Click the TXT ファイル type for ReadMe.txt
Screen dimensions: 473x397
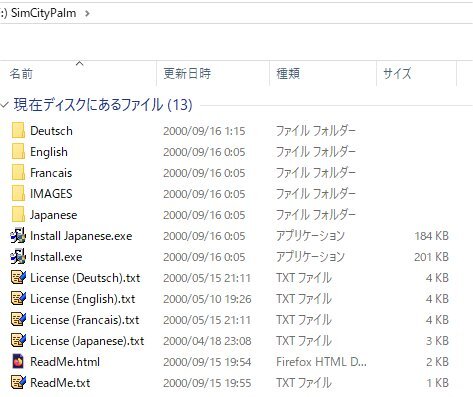click(304, 383)
